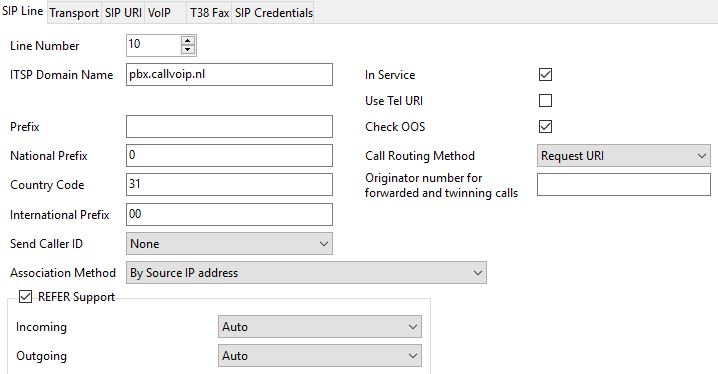Click the National Prefix label
This screenshot has height=374, width=718.
(x=49, y=156)
